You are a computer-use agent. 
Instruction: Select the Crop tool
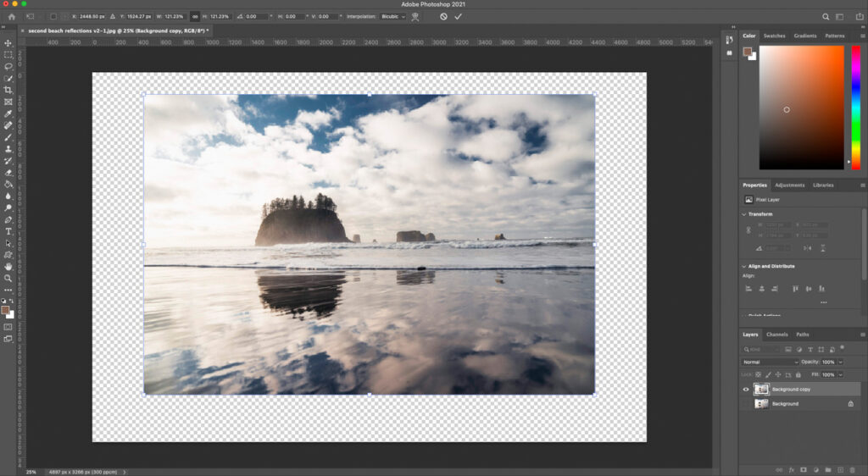(8, 90)
